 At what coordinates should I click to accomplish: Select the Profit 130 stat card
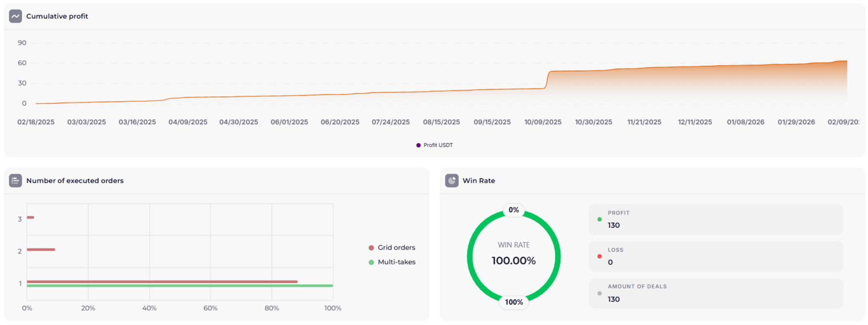click(x=715, y=220)
